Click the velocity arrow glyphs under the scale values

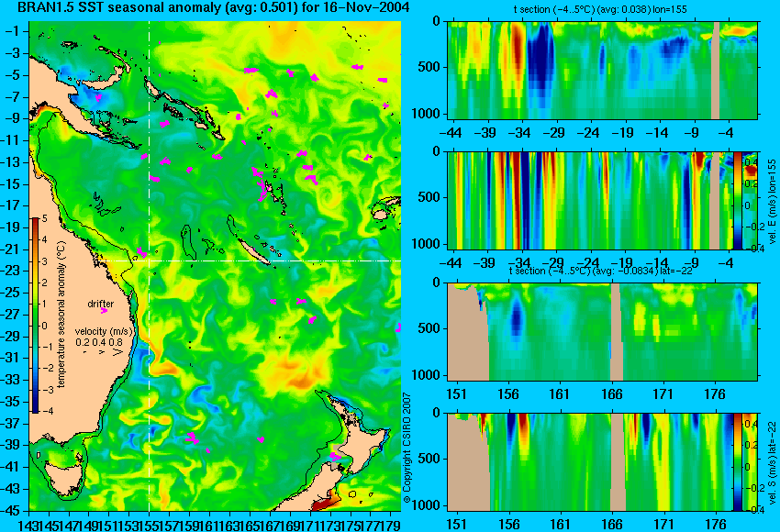tap(104, 352)
